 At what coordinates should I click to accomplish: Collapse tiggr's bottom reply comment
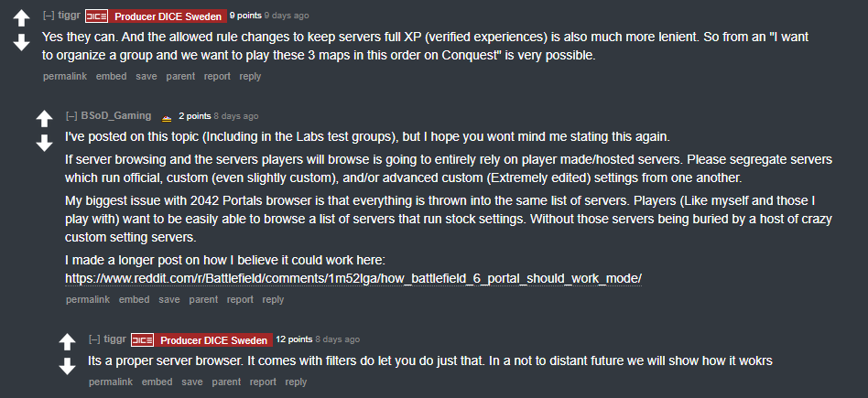[93, 339]
